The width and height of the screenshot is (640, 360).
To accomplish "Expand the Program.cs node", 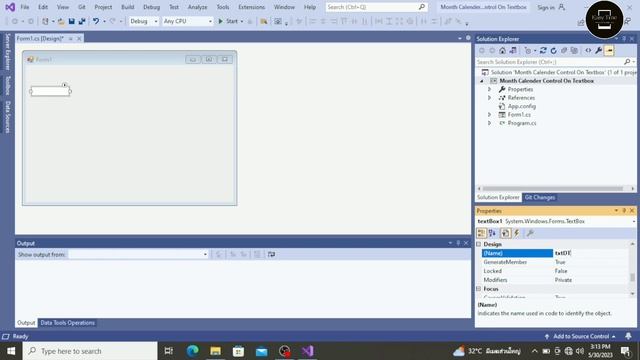I will pyautogui.click(x=489, y=123).
